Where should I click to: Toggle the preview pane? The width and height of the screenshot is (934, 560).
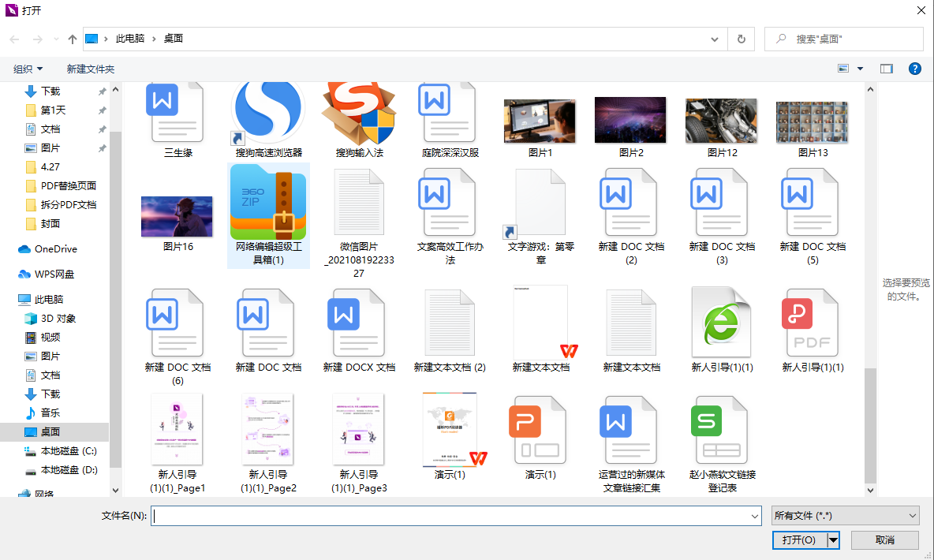click(886, 68)
